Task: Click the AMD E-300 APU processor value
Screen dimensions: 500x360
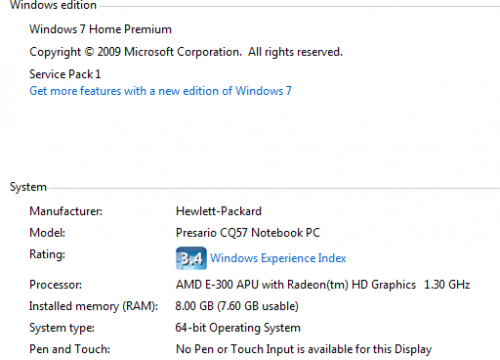Action: point(323,285)
